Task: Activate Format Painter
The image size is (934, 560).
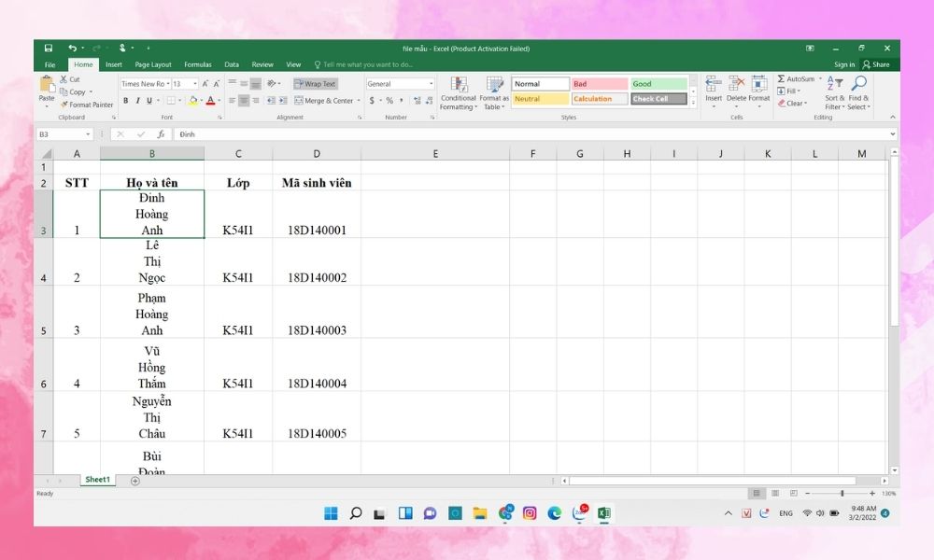Action: click(86, 105)
